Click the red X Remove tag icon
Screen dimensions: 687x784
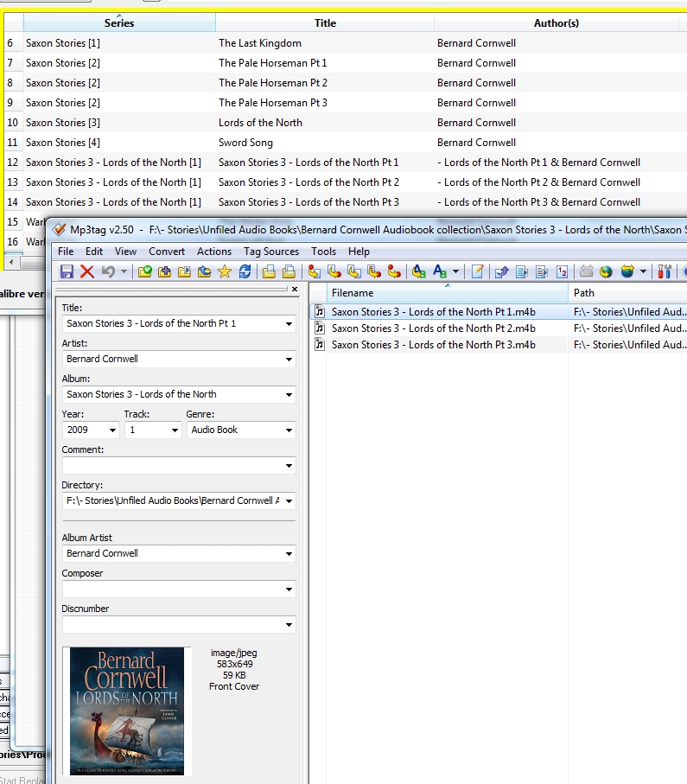tap(87, 271)
